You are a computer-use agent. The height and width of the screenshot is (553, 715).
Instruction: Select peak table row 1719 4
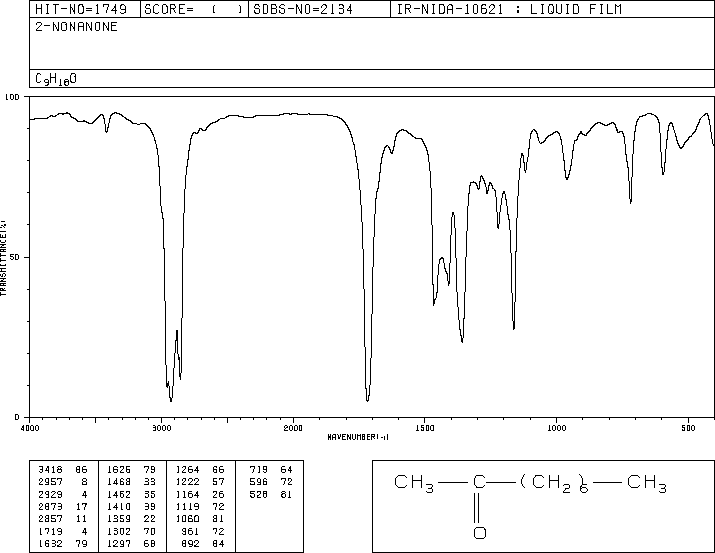pos(62,532)
